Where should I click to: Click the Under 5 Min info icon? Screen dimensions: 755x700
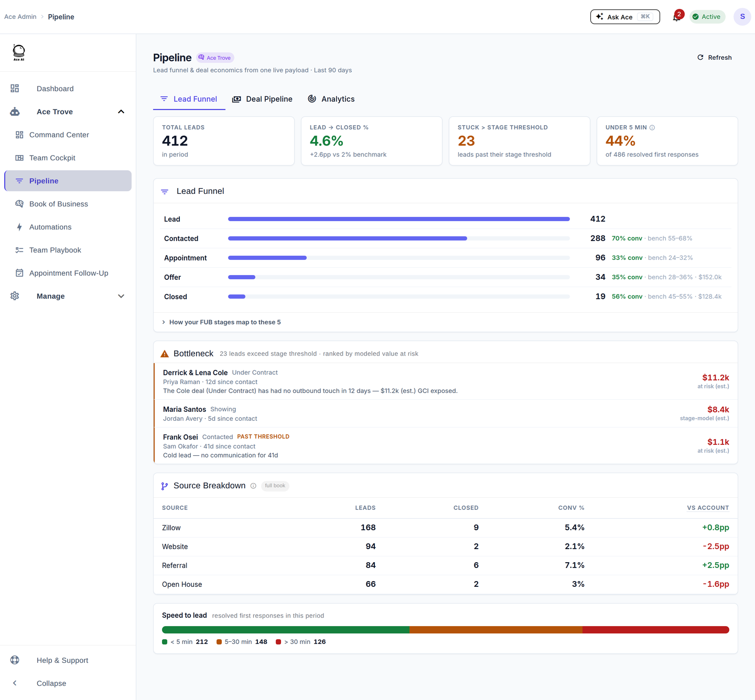pos(652,127)
